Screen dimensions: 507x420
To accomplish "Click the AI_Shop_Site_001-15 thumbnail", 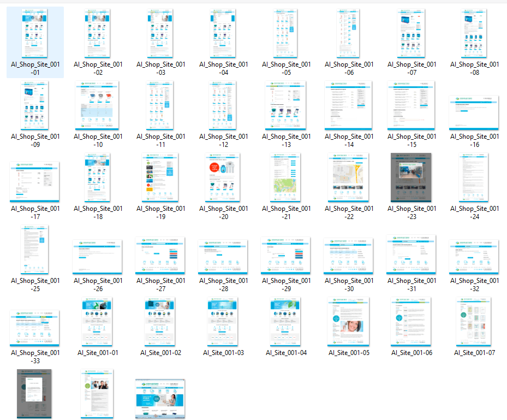I will coord(410,105).
